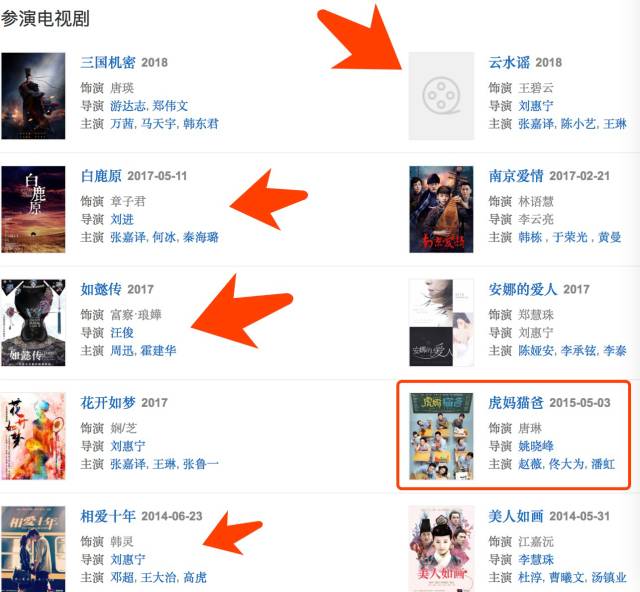Open the 如懿传 poster thumbnail
The width and height of the screenshot is (640, 592).
click(33, 323)
